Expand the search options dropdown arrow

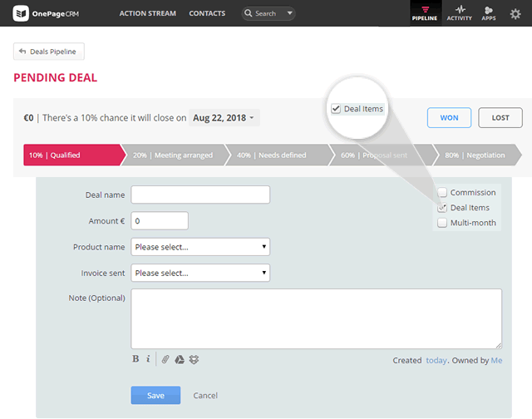click(x=290, y=13)
